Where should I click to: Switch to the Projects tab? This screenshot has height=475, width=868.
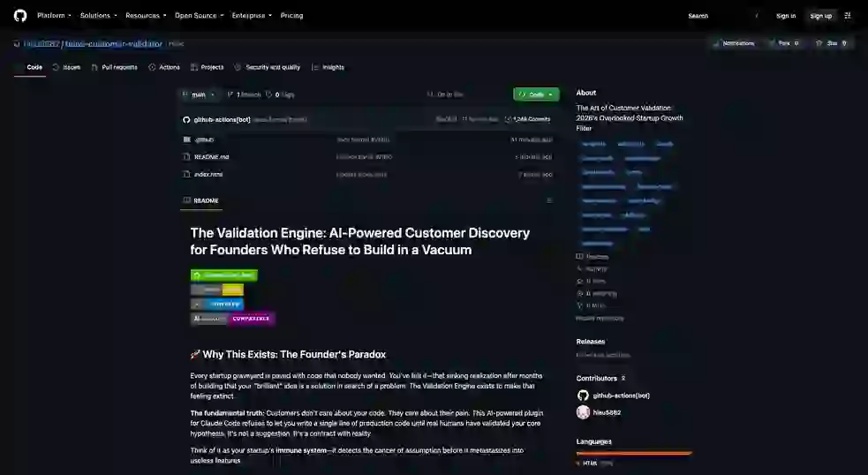point(207,67)
